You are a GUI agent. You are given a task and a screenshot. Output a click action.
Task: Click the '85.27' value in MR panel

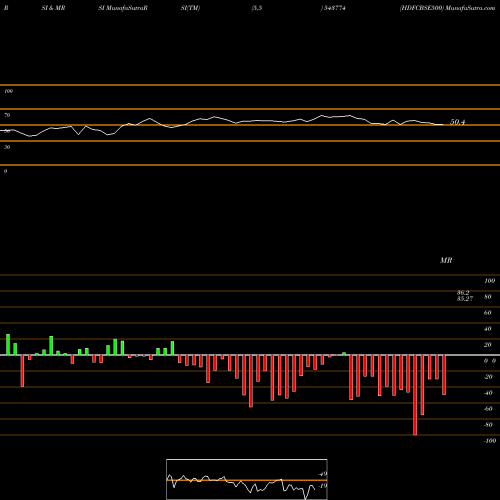[465, 298]
